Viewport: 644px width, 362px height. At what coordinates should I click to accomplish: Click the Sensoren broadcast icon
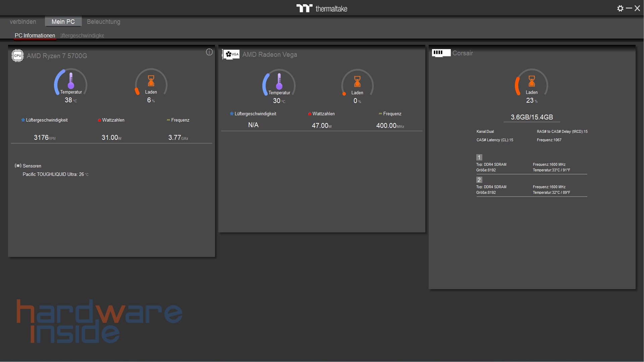(x=18, y=166)
